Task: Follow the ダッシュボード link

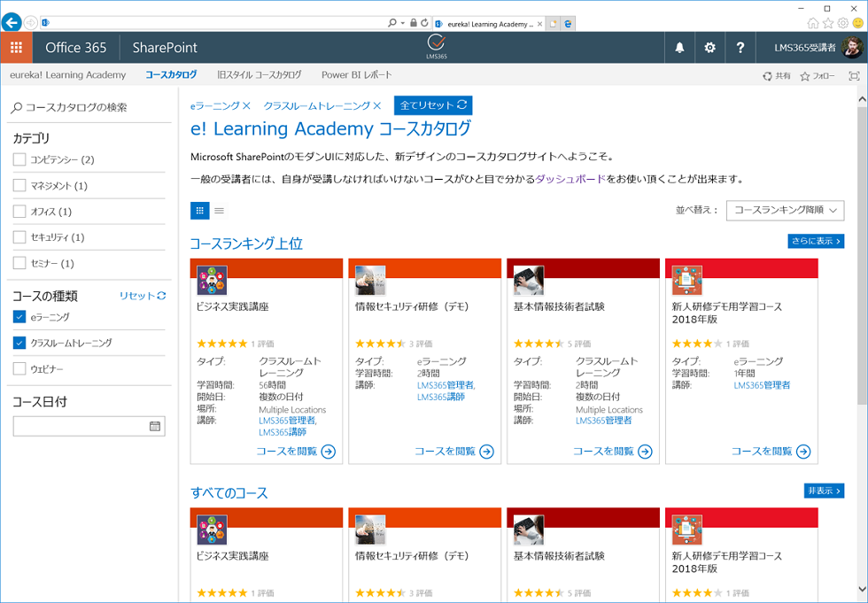Action: [570, 179]
